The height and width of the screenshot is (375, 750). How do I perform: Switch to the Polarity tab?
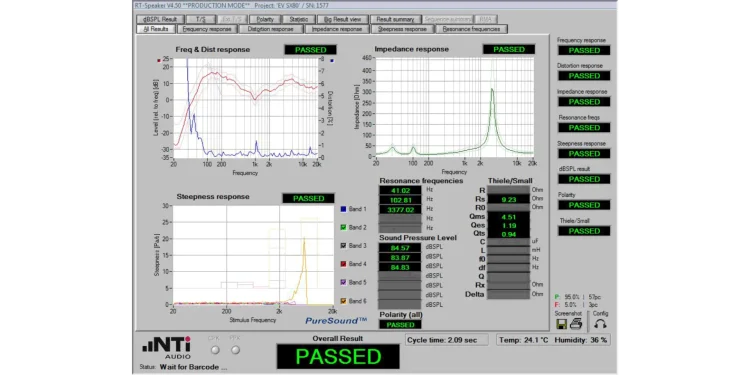coord(265,19)
